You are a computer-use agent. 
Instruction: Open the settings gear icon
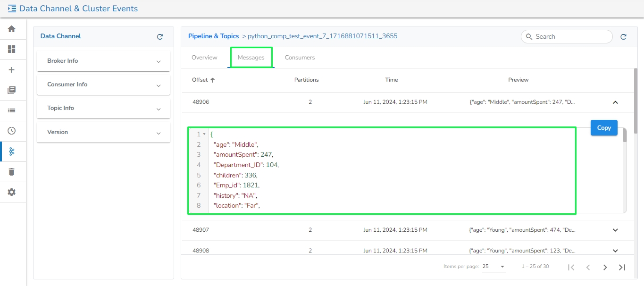coord(12,192)
